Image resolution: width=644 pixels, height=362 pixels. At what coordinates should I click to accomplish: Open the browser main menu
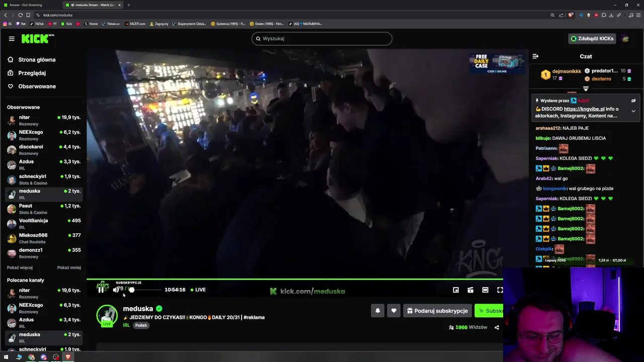638,15
